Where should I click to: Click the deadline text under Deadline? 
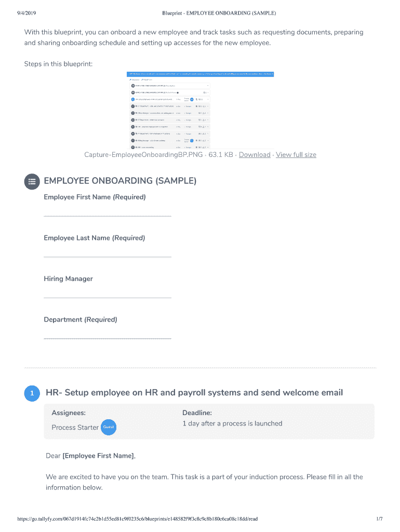click(232, 423)
